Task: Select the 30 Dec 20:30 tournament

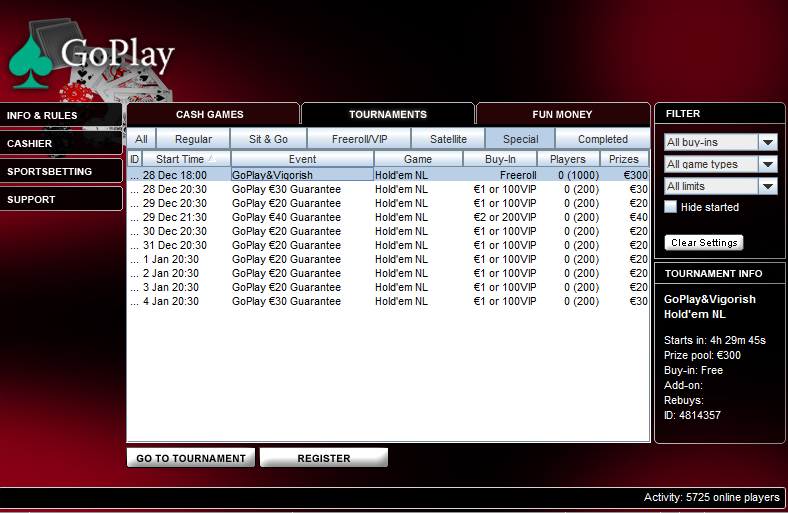Action: pyautogui.click(x=388, y=231)
